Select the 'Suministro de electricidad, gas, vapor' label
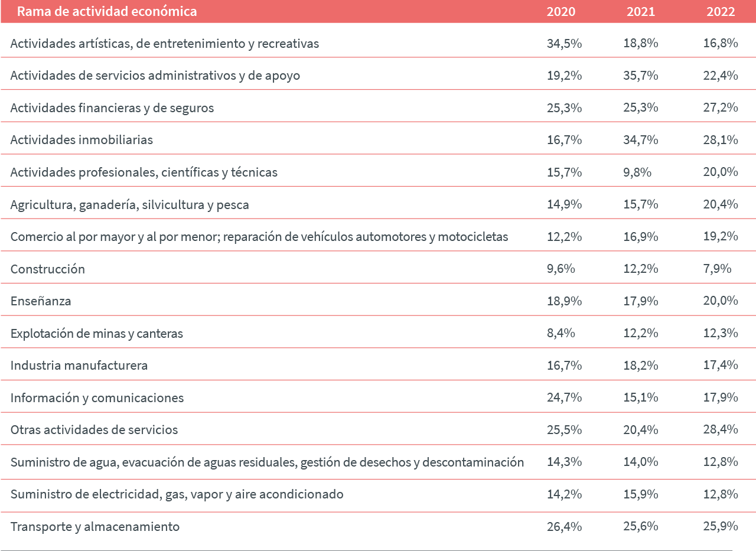The height and width of the screenshot is (551, 756). point(177,494)
